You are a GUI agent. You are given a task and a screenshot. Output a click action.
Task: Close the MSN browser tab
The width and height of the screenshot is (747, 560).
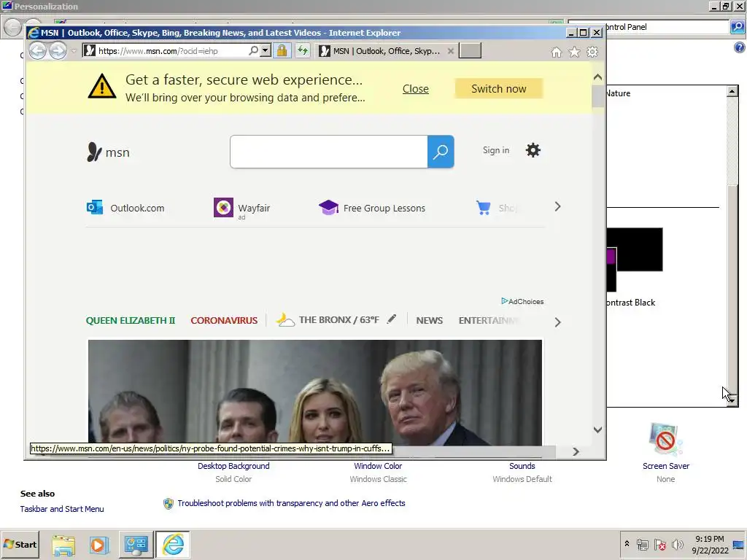pyautogui.click(x=450, y=50)
